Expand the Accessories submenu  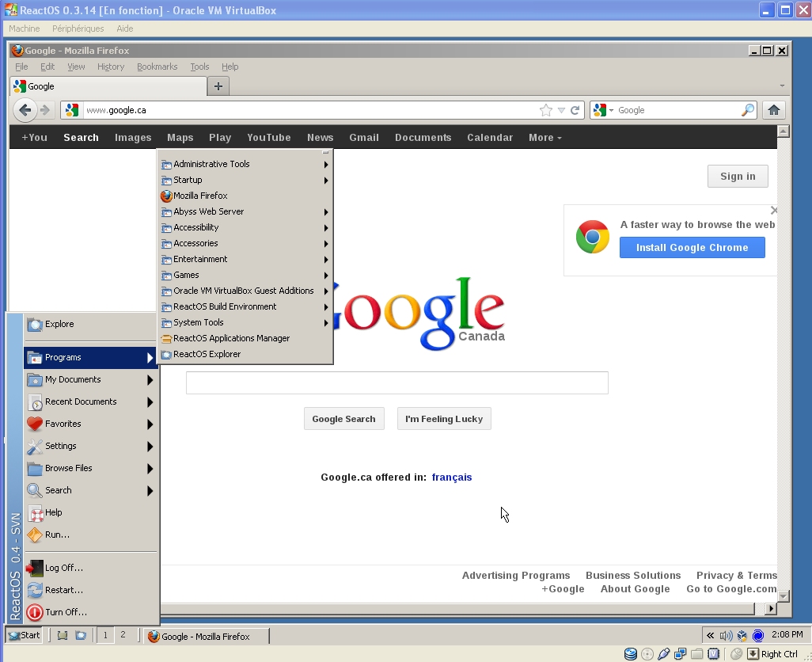click(x=245, y=243)
